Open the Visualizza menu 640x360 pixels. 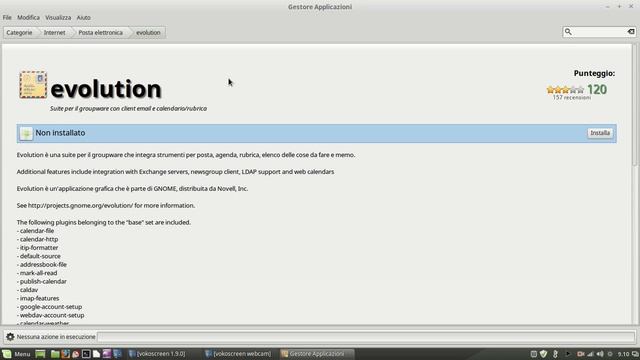pyautogui.click(x=58, y=18)
